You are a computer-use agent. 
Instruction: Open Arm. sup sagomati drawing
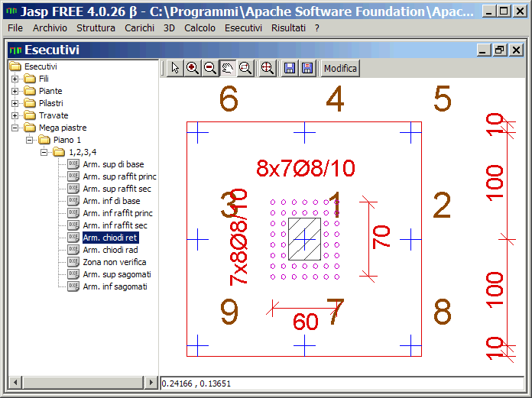pyautogui.click(x=117, y=274)
